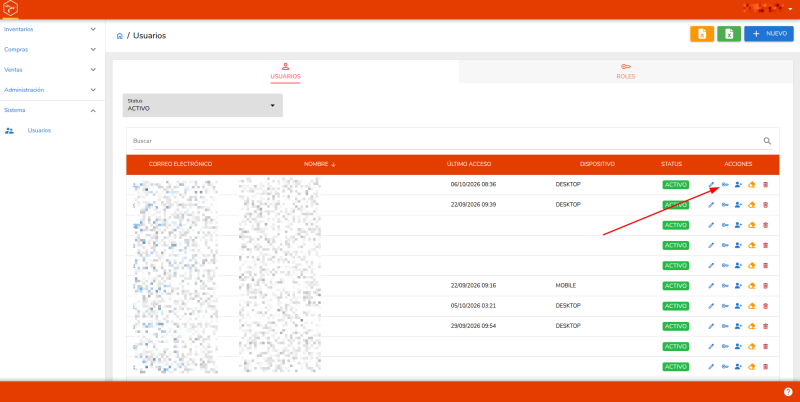Click key icon for 06/10/2026 08:36 user
Screen dimensions: 800x402
725,185
